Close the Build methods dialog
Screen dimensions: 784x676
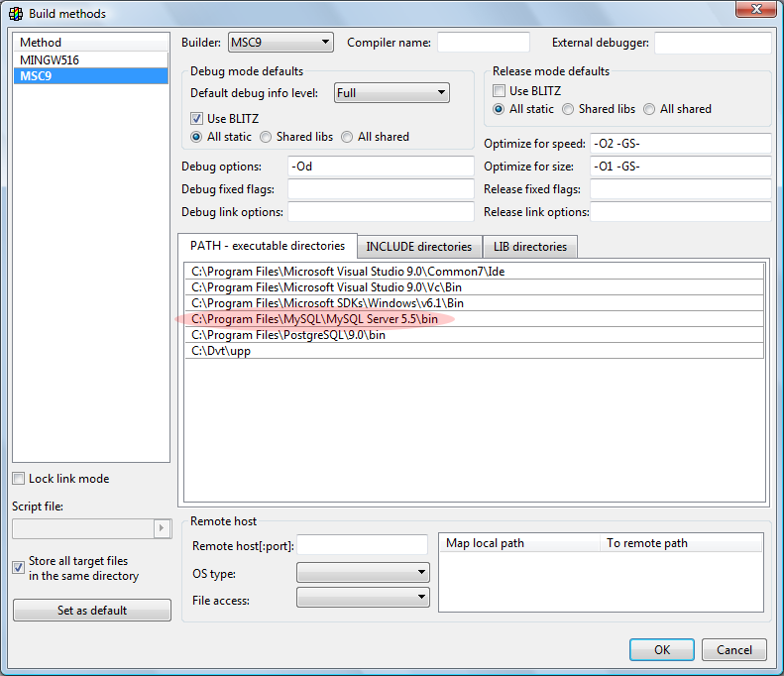click(755, 12)
